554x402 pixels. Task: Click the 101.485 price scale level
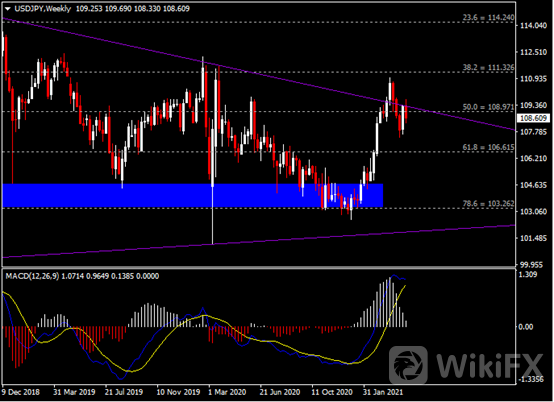[x=533, y=238]
